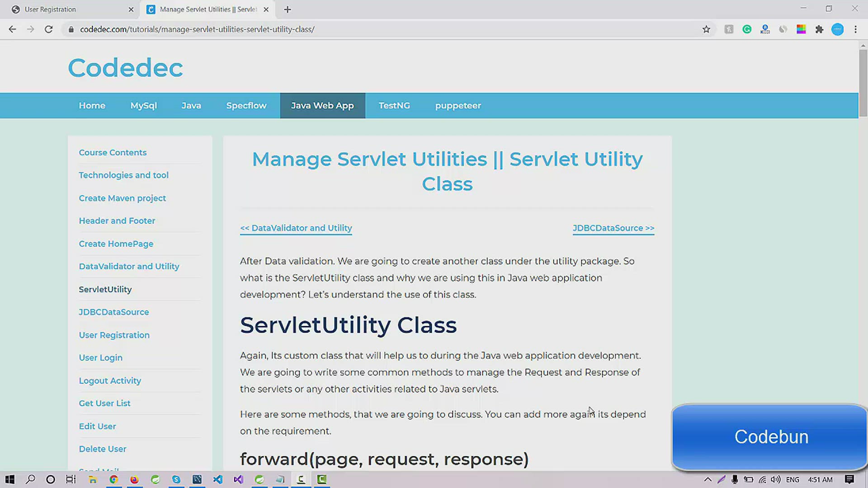Open the Java navigation menu item
This screenshot has height=488, width=868.
[x=191, y=106]
